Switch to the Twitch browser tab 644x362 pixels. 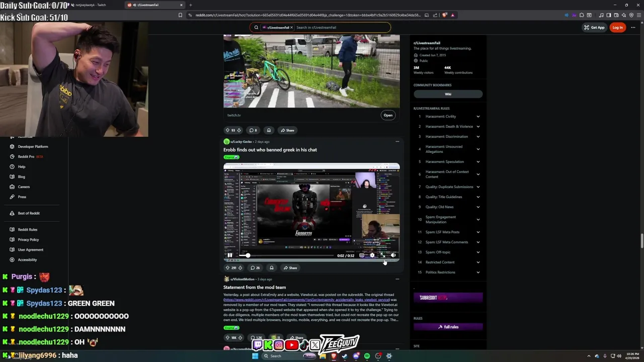(x=92, y=5)
